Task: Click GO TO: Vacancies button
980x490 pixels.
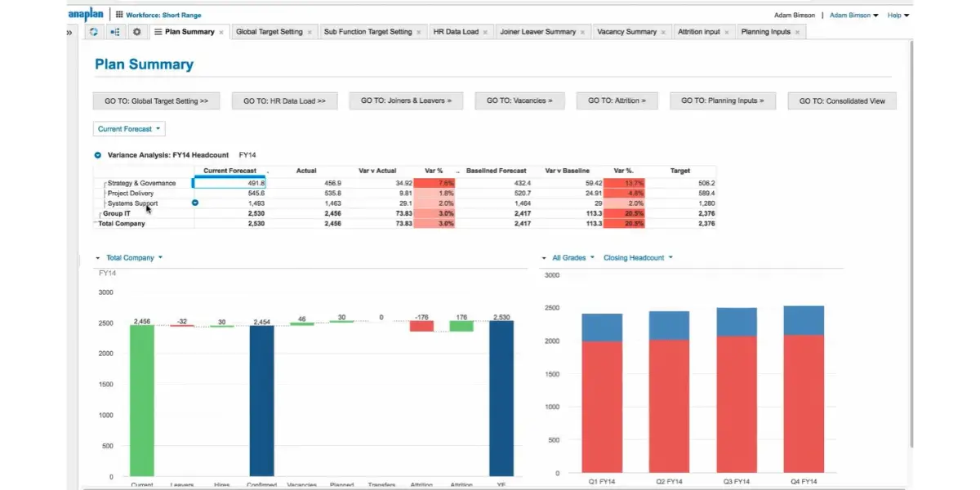Action: click(x=519, y=101)
